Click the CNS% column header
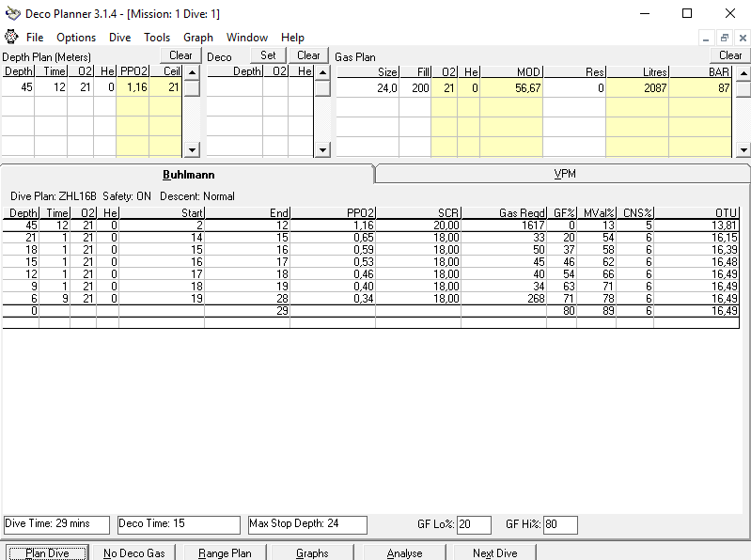 635,213
